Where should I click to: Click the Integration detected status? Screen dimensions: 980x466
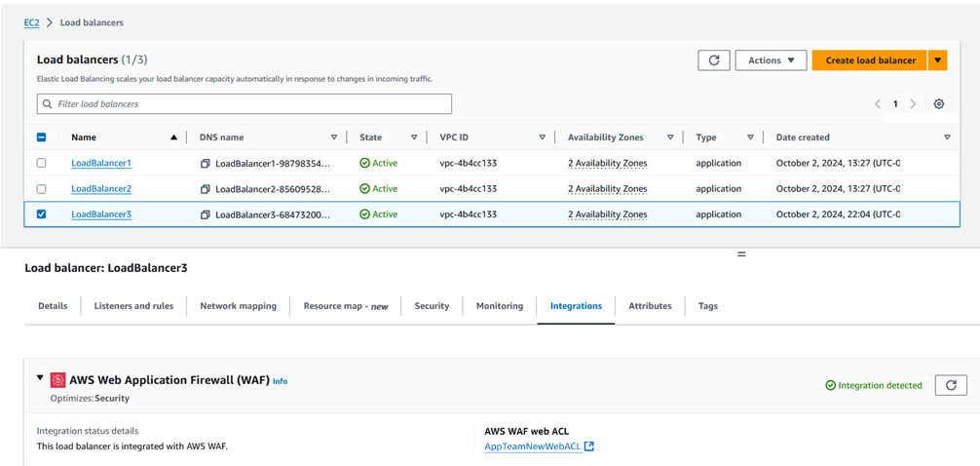click(874, 385)
